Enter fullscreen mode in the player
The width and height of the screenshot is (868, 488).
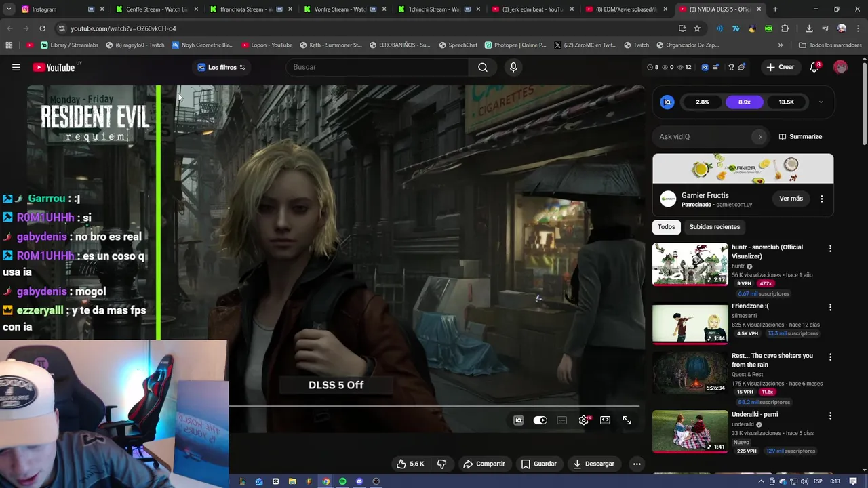click(x=627, y=420)
